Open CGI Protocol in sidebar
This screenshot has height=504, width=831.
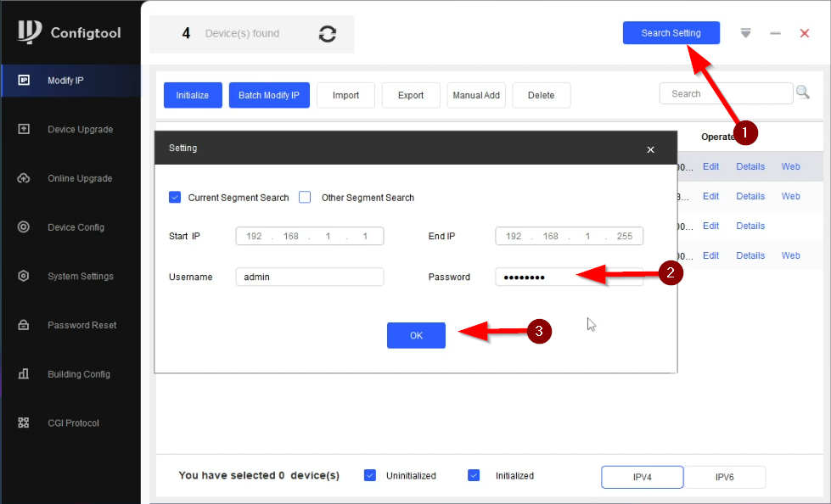73,423
